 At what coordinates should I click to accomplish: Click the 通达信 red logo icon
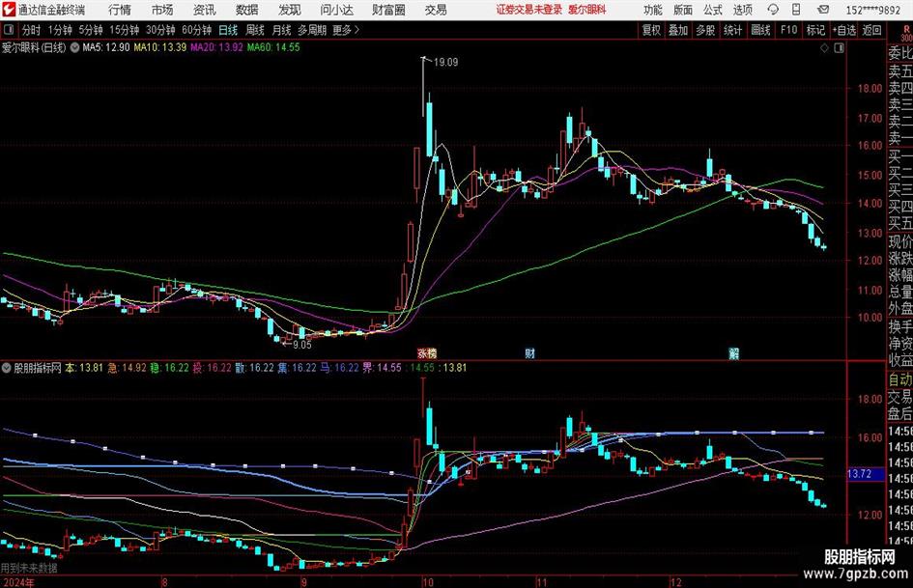point(8,10)
